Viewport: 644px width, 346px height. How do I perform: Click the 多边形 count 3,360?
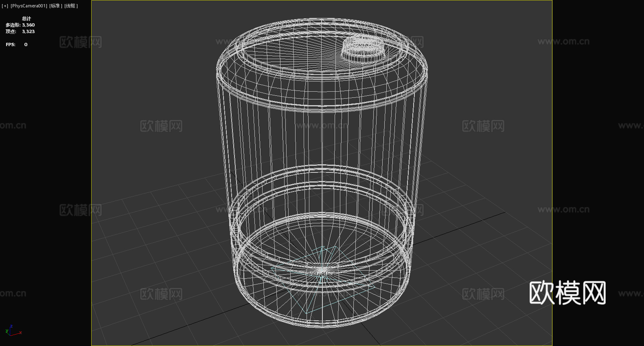point(28,25)
